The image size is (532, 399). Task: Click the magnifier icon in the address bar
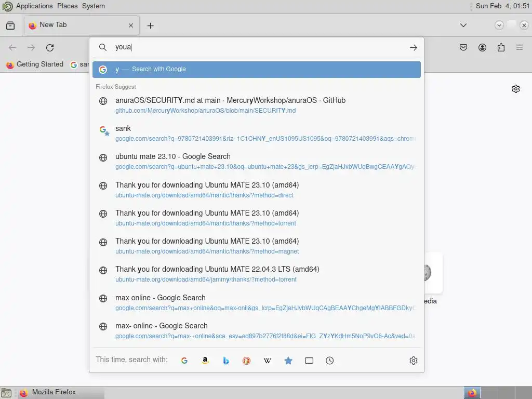tap(103, 47)
